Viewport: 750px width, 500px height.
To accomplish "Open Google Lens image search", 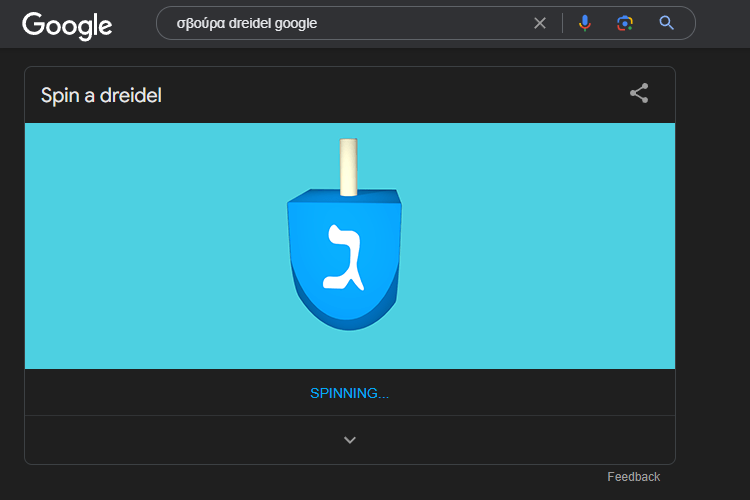I will (x=625, y=23).
